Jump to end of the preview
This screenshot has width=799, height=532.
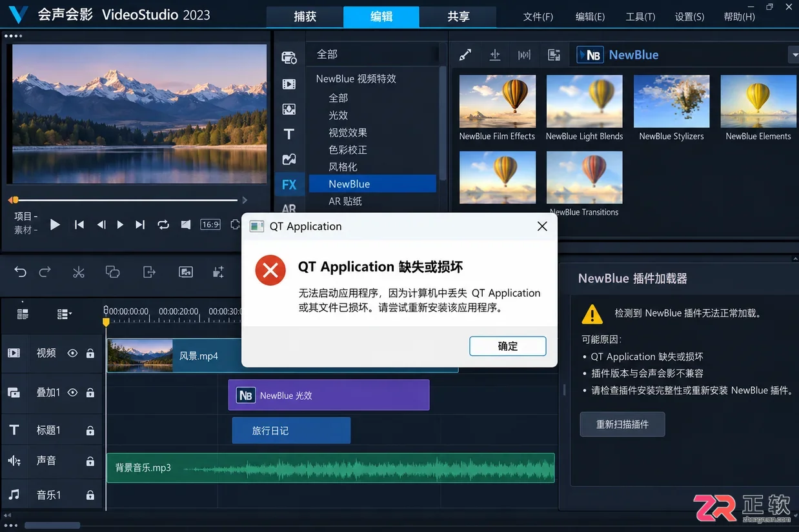140,224
